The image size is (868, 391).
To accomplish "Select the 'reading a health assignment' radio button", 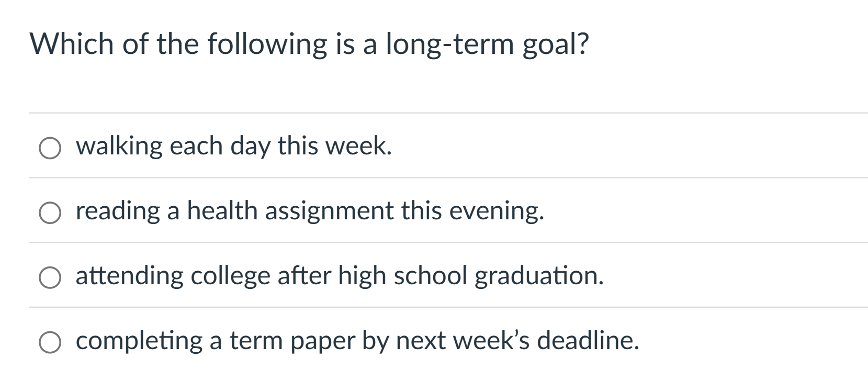I will coord(50,213).
